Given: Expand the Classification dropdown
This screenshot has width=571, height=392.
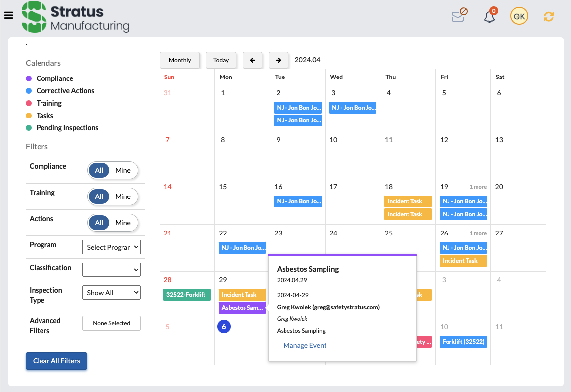Looking at the screenshot, I should point(112,270).
